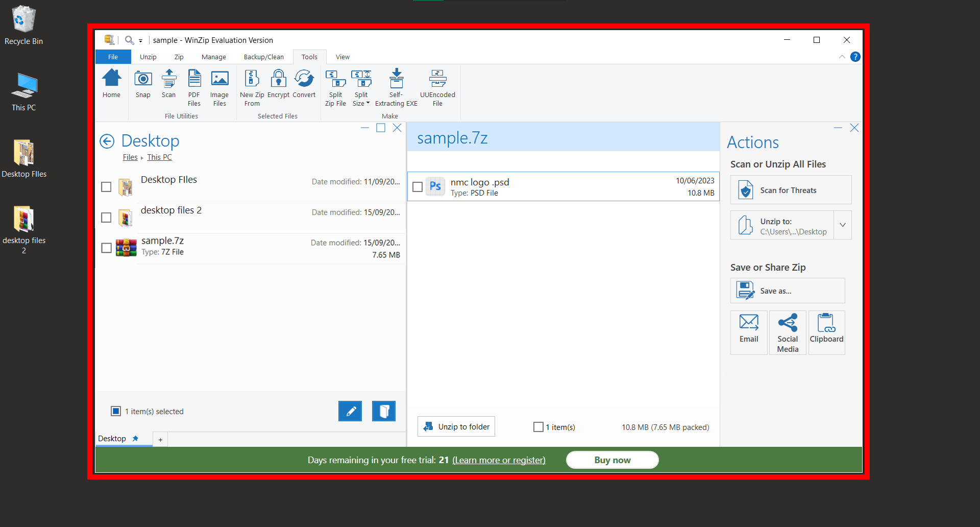Open the Unzip ribbon tab

point(148,57)
